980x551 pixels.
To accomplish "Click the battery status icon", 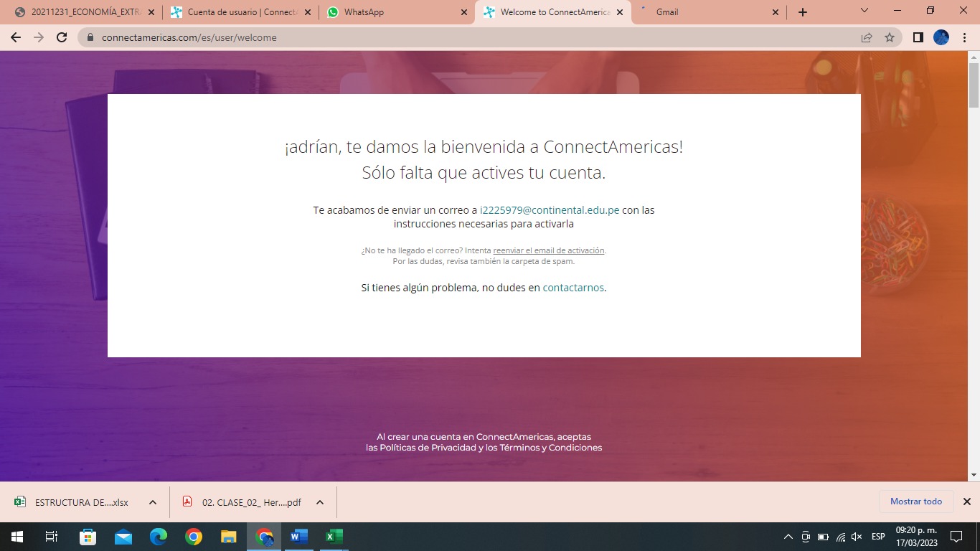I will pyautogui.click(x=823, y=537).
